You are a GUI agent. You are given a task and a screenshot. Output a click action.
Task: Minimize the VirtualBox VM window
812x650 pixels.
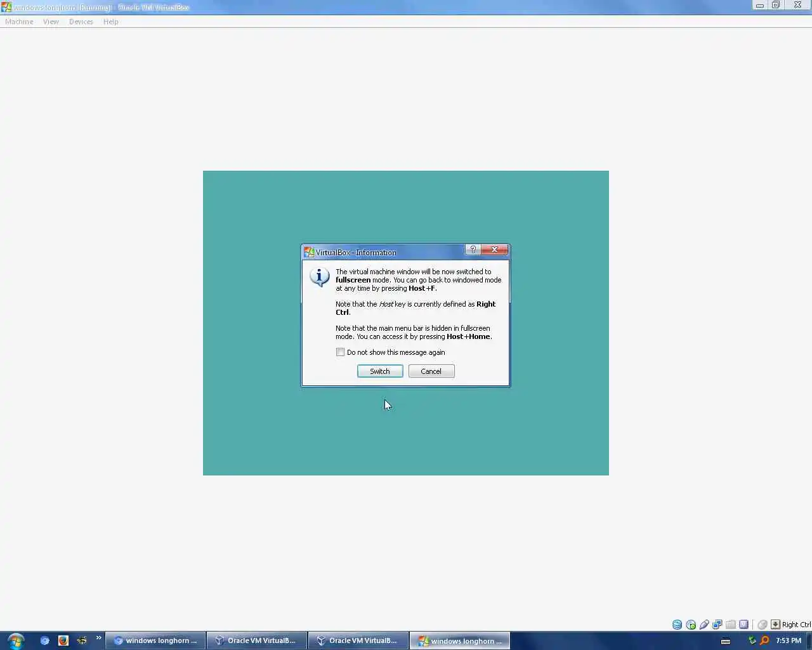(x=759, y=5)
